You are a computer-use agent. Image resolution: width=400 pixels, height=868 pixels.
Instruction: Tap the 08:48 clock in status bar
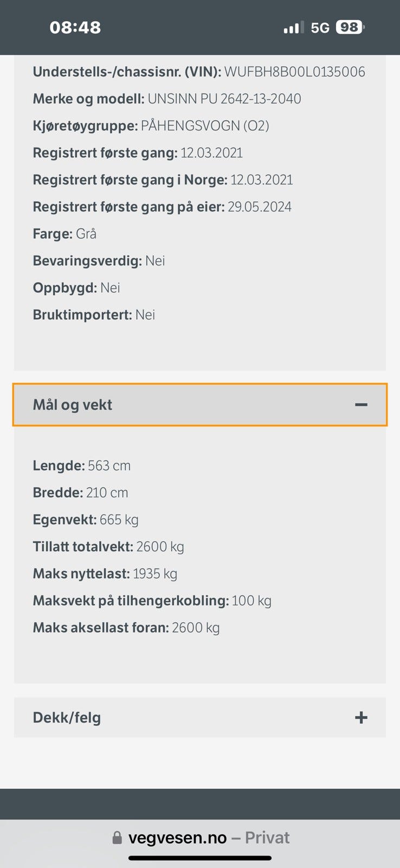pyautogui.click(x=75, y=28)
